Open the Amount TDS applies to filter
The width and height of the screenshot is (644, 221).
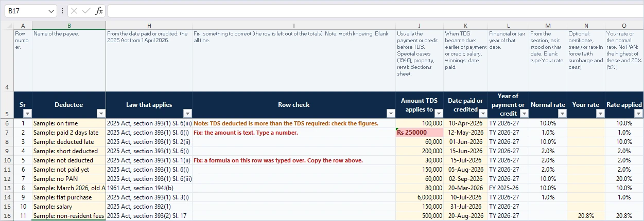click(438, 114)
